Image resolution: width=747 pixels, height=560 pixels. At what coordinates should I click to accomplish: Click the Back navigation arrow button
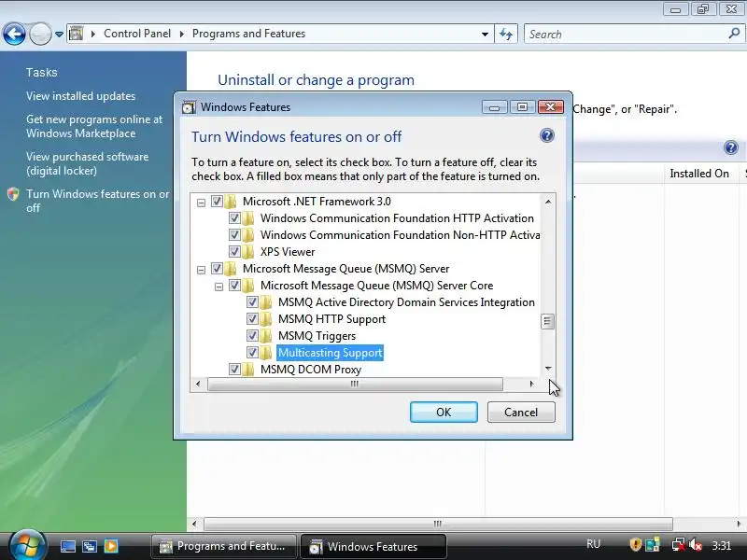(x=14, y=34)
